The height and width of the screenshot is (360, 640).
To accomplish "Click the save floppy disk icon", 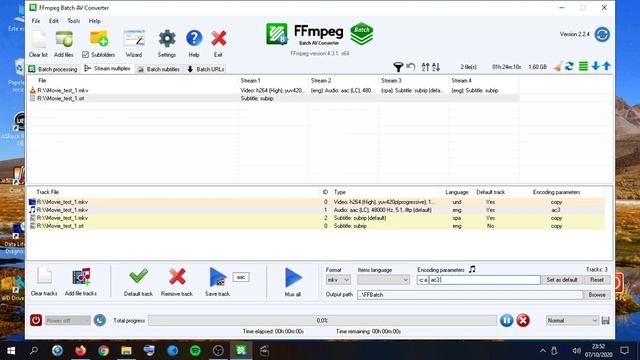I will tap(606, 320).
